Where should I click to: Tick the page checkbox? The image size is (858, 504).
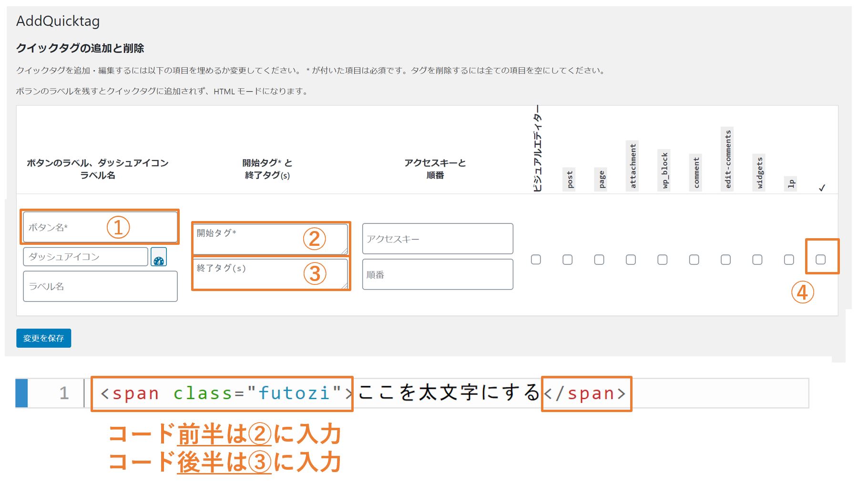[x=599, y=260]
